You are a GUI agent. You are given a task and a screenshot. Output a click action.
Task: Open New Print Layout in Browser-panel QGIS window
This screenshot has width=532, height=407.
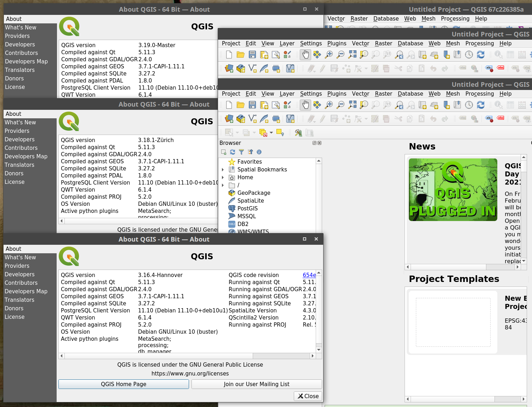click(264, 105)
